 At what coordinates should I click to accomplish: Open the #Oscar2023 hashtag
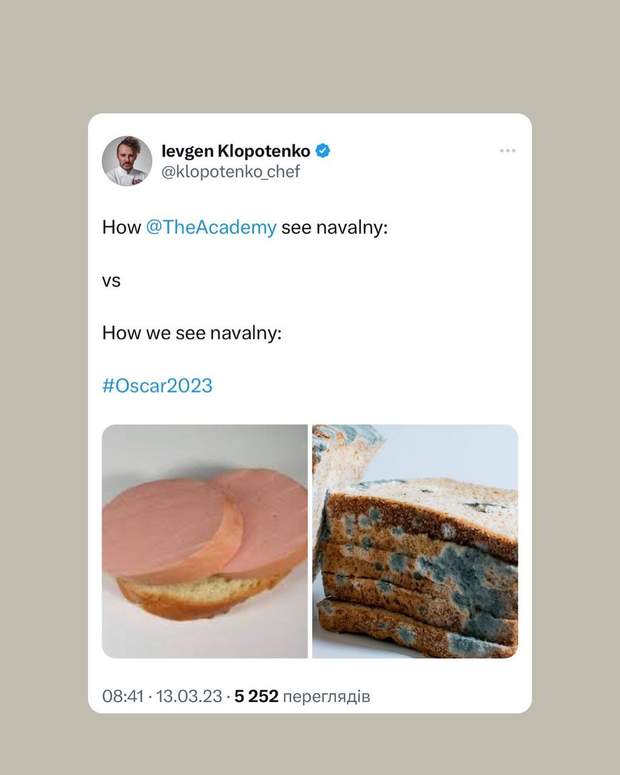pos(157,385)
